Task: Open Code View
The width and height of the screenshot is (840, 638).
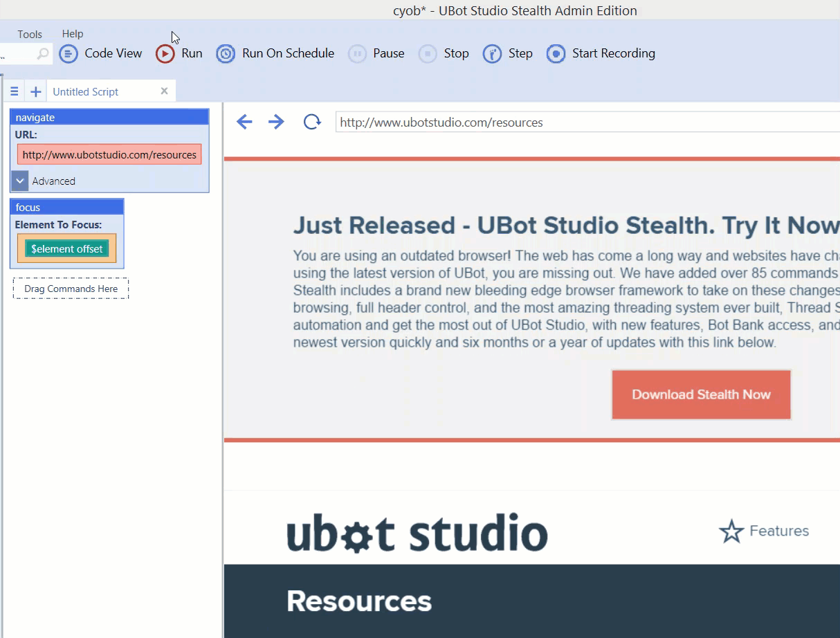Action: (100, 53)
